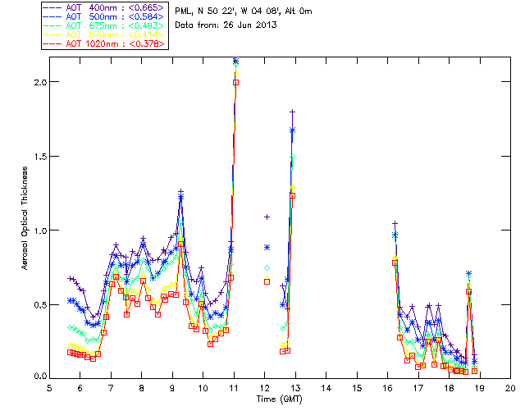This screenshot has width=525, height=420.
Task: Click the y-axis tick label 1.5
Action: pyautogui.click(x=40, y=157)
